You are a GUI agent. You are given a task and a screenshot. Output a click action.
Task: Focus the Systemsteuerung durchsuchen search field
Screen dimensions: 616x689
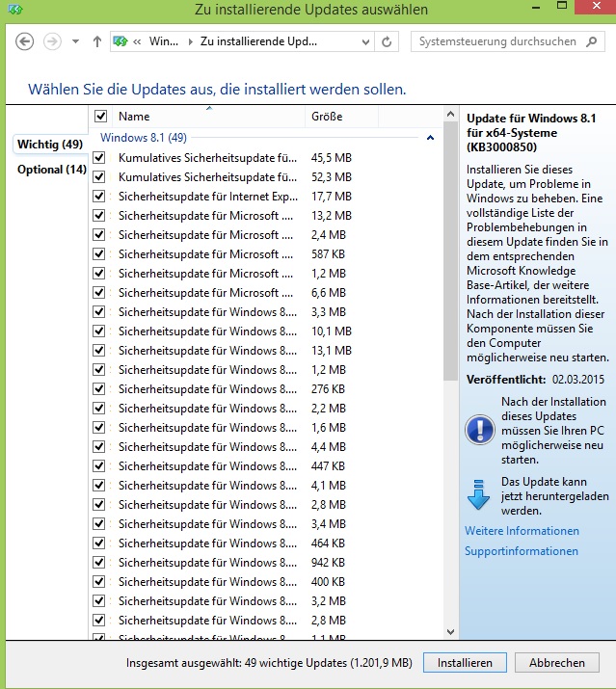508,41
